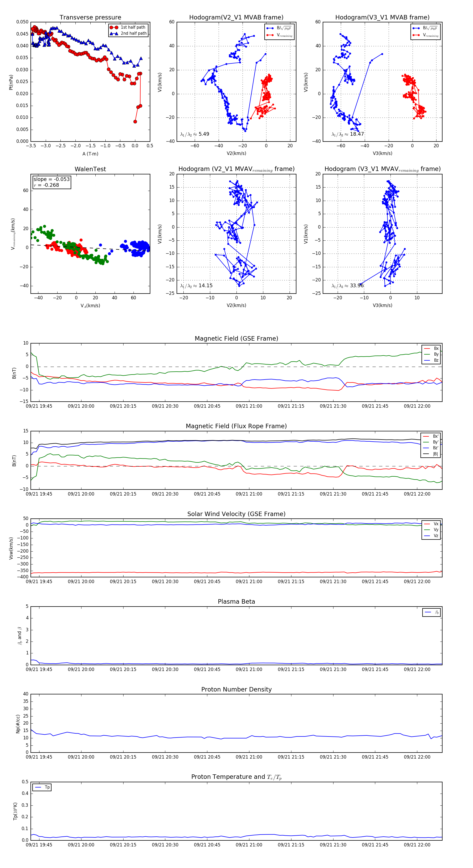Viewport: 473px width, 868px height.
Task: Click the Tp legend entry in the temperature plot
Action: [x=42, y=788]
